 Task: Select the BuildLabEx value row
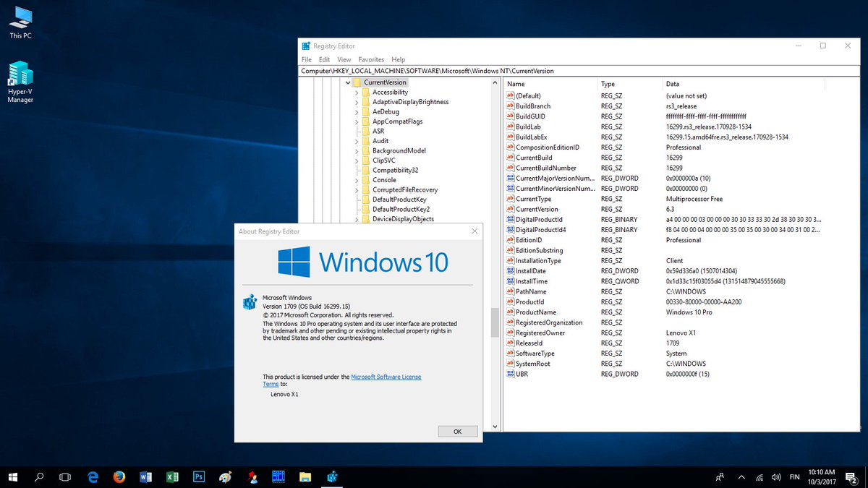(x=682, y=137)
